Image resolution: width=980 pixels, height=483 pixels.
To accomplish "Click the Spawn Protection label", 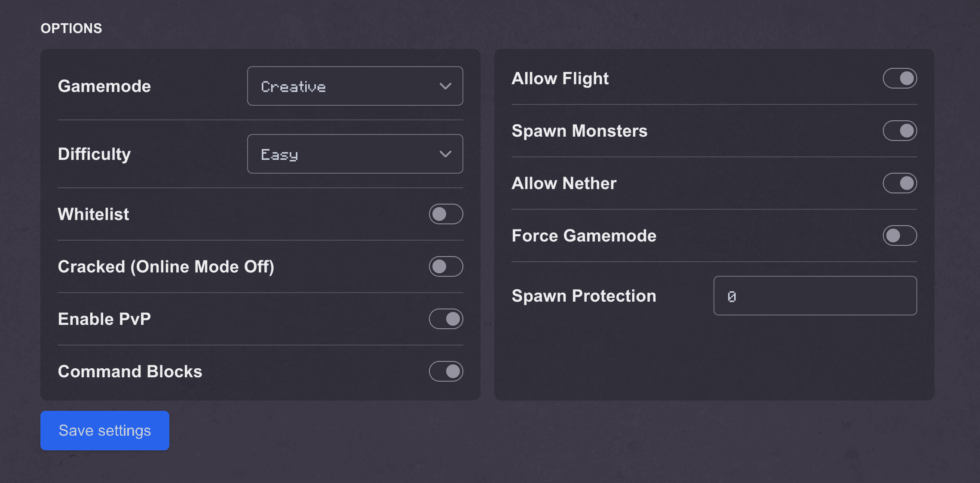I will click(584, 296).
